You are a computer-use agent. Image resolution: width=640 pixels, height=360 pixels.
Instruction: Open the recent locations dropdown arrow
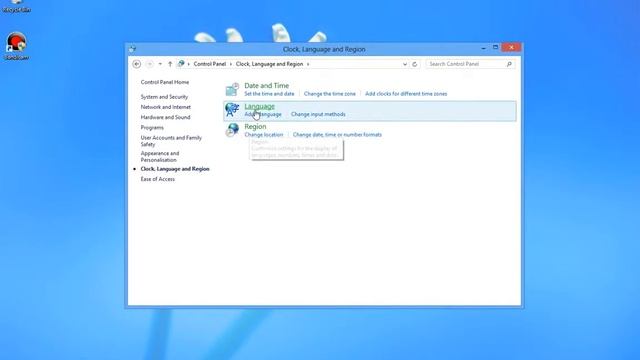coord(160,64)
